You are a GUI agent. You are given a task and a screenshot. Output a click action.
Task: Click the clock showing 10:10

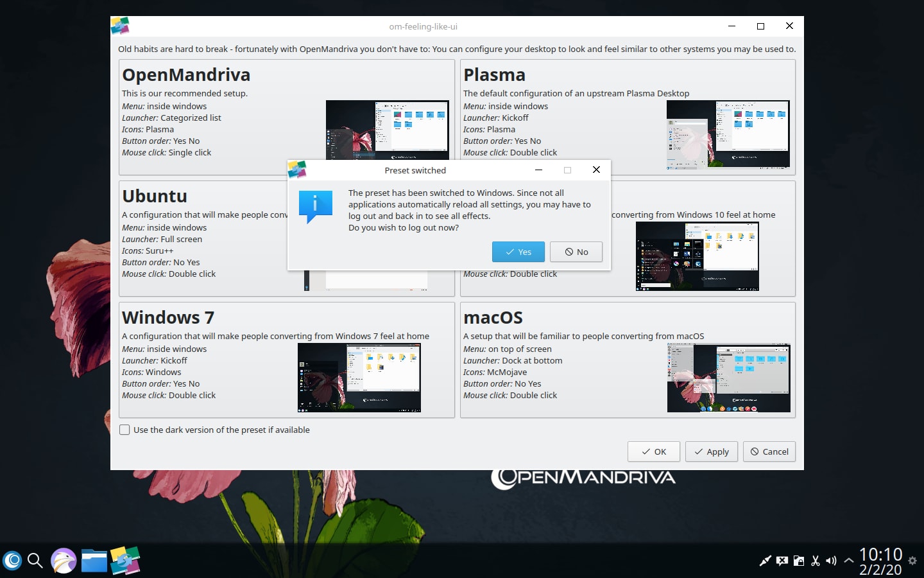(x=880, y=554)
